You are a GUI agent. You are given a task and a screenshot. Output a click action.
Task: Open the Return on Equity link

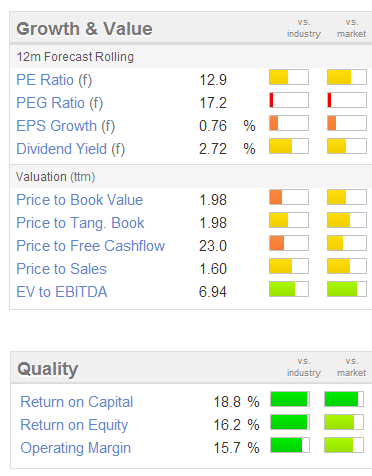(x=74, y=425)
